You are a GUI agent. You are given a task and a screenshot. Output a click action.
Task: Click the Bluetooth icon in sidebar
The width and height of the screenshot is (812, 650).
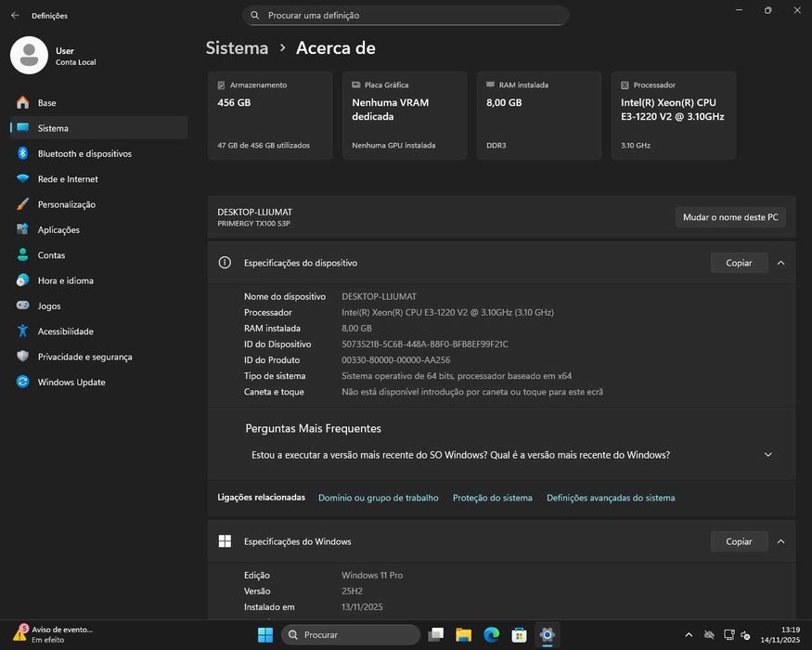[x=23, y=153]
